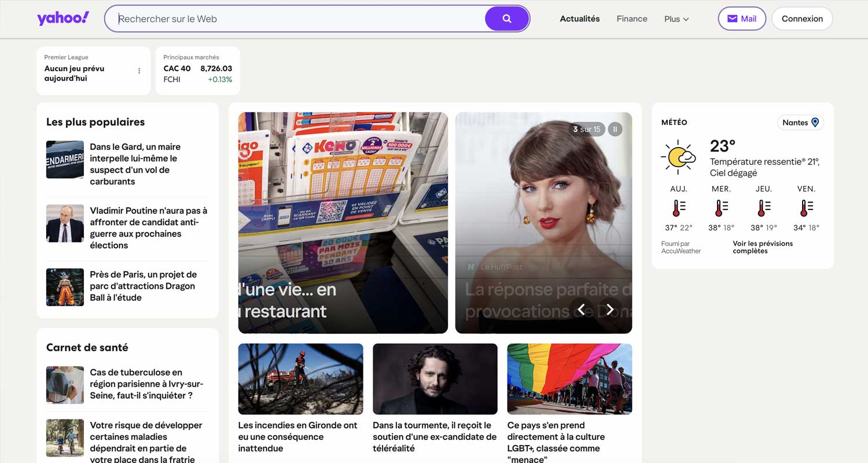Click the children on bicycles thumbnail
The width and height of the screenshot is (868, 463).
click(x=65, y=438)
